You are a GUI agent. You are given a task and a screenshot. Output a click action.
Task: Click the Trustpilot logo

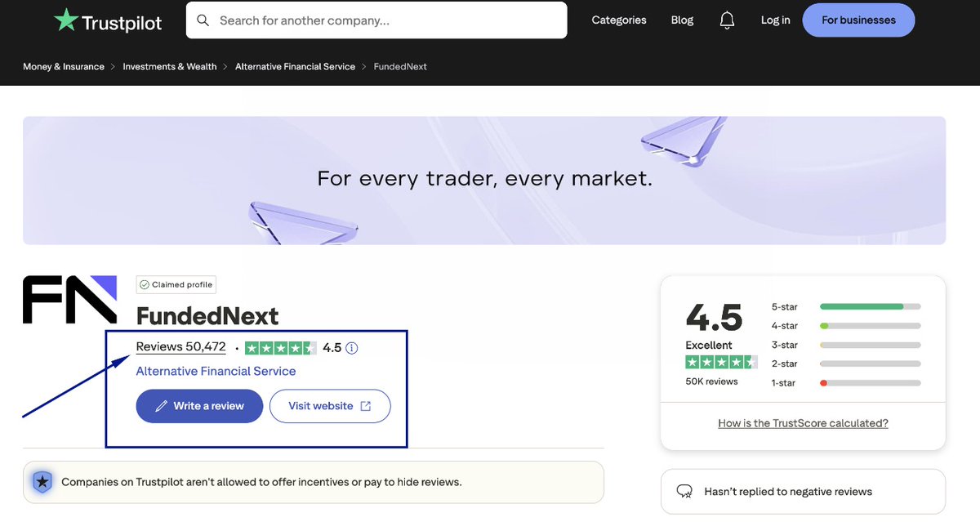pyautogui.click(x=108, y=20)
